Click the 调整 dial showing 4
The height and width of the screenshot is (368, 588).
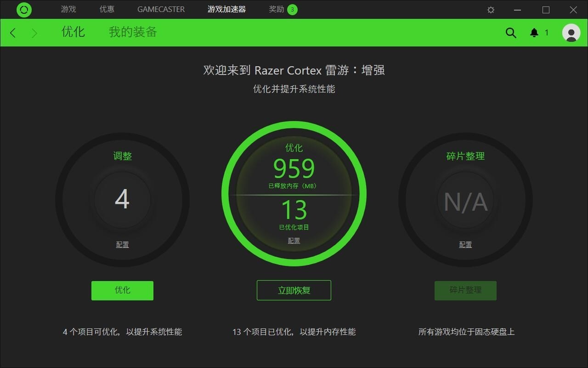[x=122, y=200]
